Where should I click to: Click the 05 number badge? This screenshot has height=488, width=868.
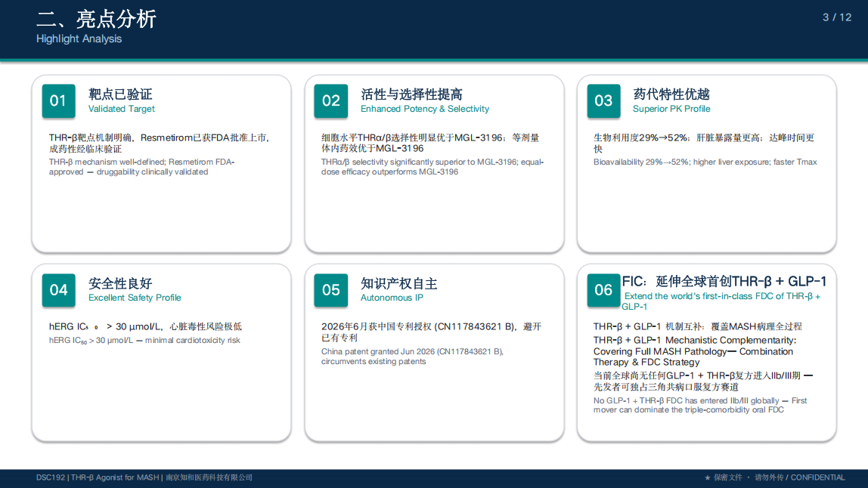(x=331, y=290)
